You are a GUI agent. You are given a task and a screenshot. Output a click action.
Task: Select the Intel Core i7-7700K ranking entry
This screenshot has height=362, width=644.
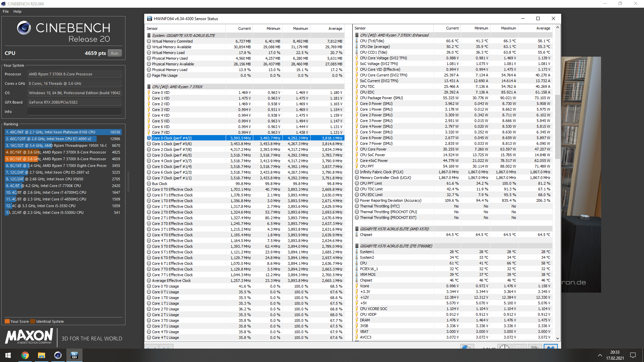point(63,186)
